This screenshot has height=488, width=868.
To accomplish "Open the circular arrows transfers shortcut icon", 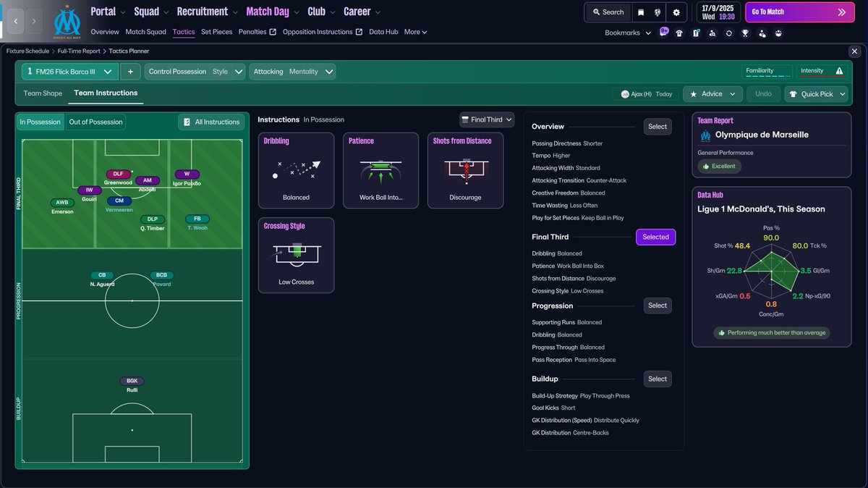I will pyautogui.click(x=728, y=33).
